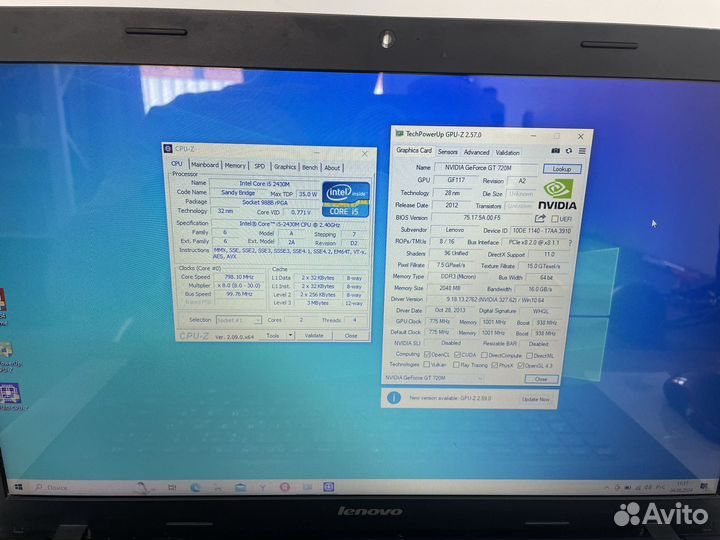Toggle the Ray Tracing checkbox
The image size is (720, 540).
pyautogui.click(x=456, y=365)
